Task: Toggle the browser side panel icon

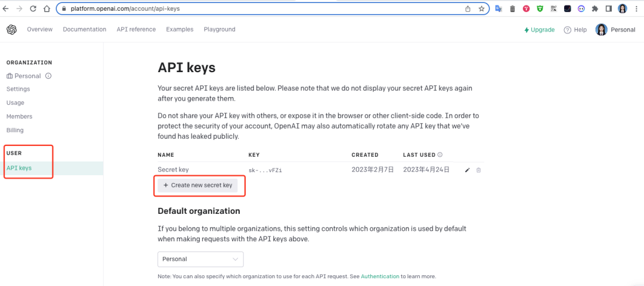Action: (x=609, y=9)
